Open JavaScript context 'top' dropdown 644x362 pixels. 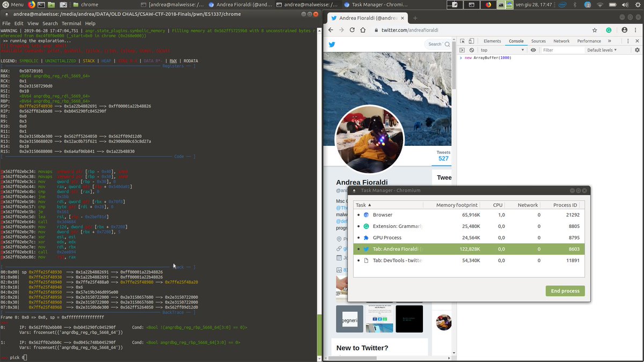tap(503, 50)
